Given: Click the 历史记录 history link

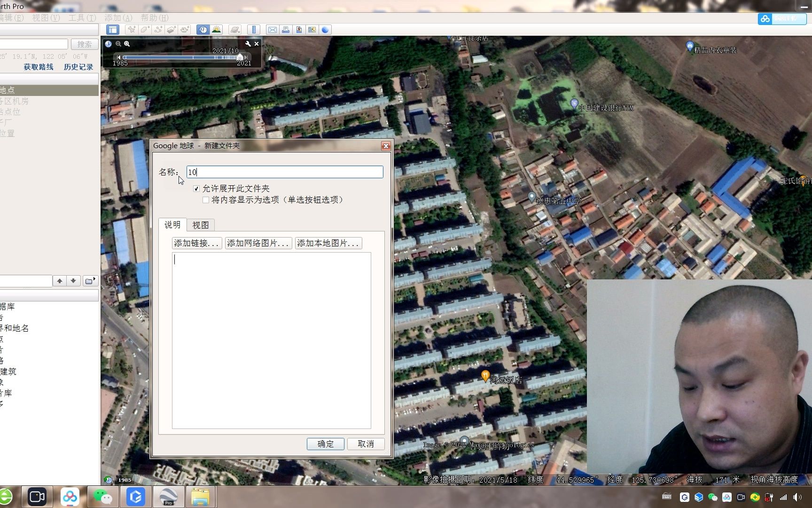Looking at the screenshot, I should [x=78, y=67].
